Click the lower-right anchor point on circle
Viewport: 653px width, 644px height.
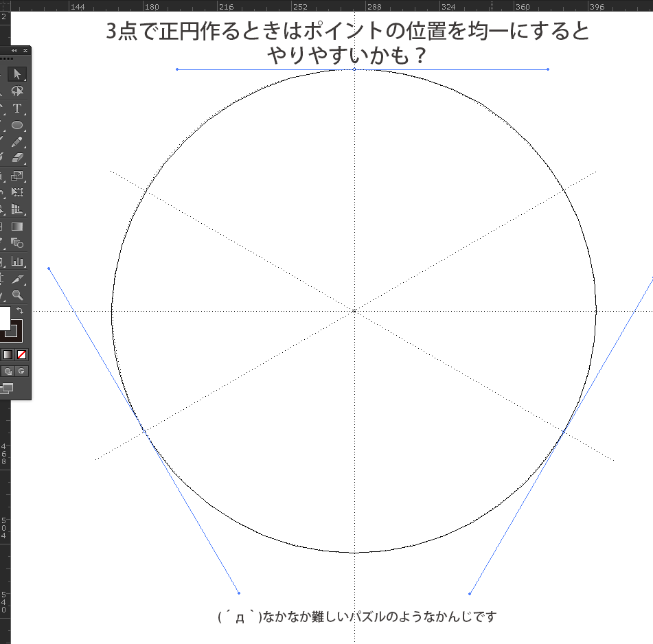[564, 432]
